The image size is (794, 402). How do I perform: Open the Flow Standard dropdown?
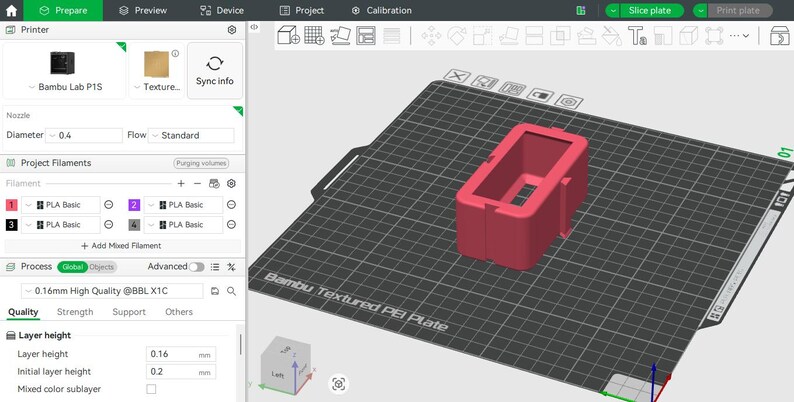[191, 135]
